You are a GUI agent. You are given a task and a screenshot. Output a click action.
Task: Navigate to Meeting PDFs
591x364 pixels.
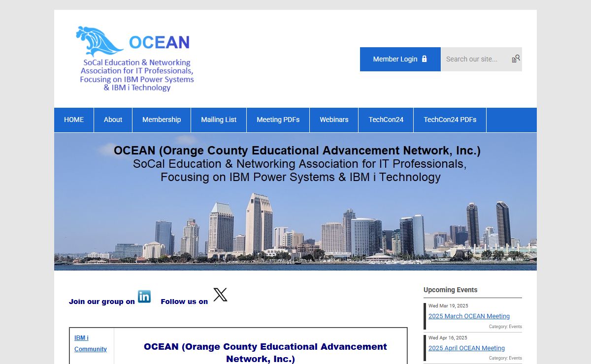[278, 120]
